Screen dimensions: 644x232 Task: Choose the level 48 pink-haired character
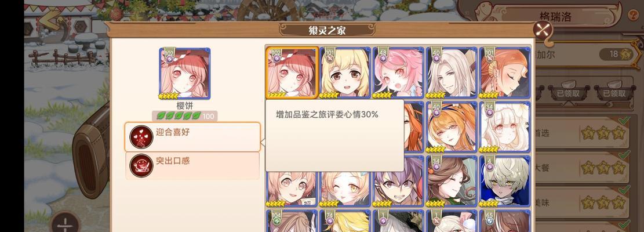coord(398,72)
